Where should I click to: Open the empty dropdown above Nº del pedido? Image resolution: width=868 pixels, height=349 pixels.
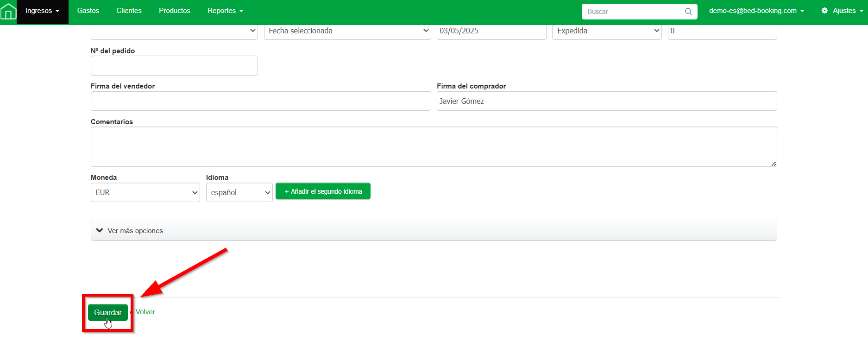[174, 31]
